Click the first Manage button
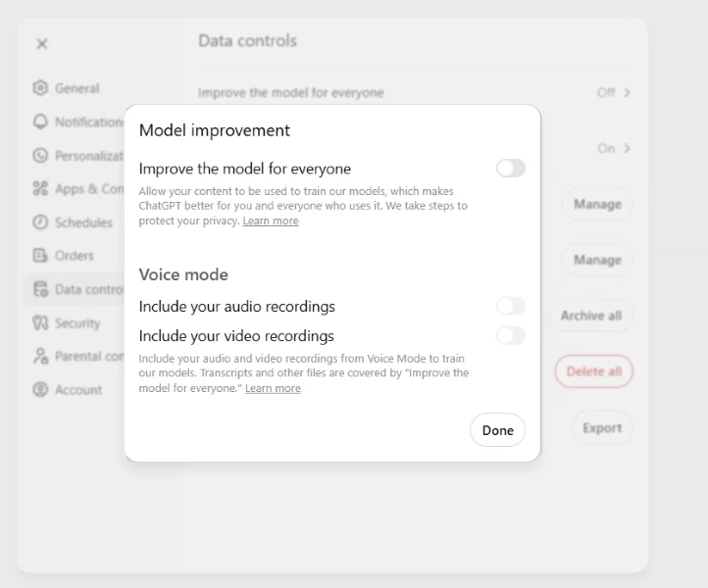Screen dimensions: 708x588 click(x=597, y=204)
